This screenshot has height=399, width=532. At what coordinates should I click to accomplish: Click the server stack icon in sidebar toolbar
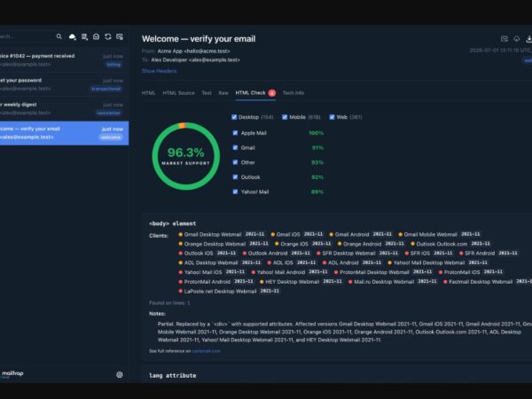click(x=84, y=36)
